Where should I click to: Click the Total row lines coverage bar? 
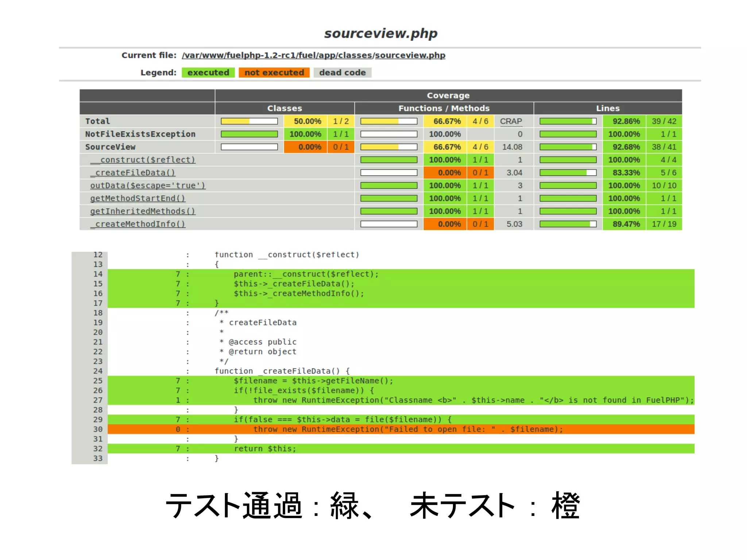pos(568,121)
